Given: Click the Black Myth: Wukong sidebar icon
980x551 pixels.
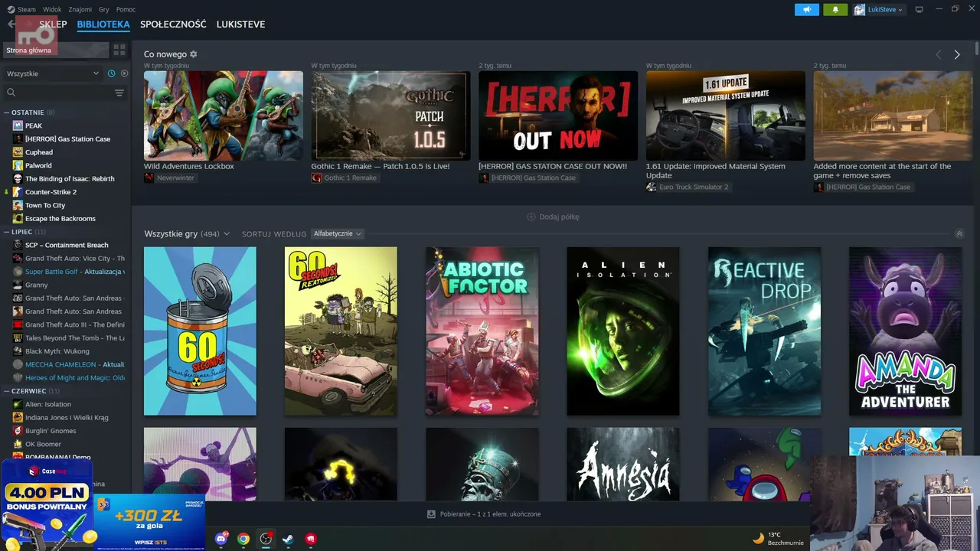Looking at the screenshot, I should tap(18, 351).
